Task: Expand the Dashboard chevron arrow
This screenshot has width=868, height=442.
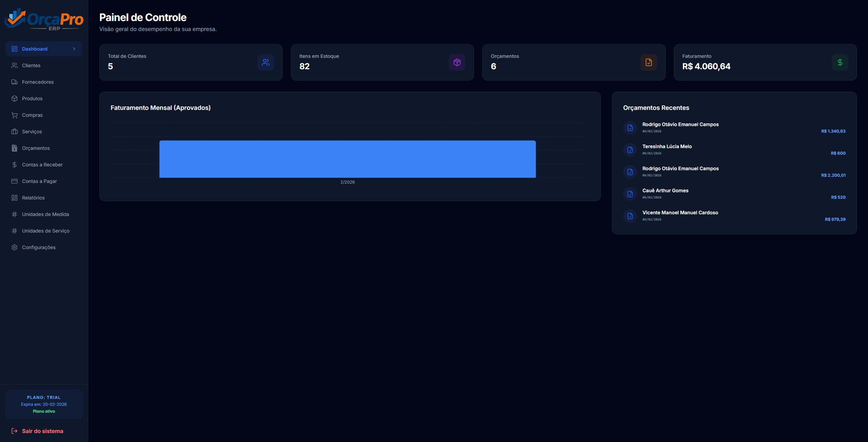Action: pyautogui.click(x=74, y=49)
